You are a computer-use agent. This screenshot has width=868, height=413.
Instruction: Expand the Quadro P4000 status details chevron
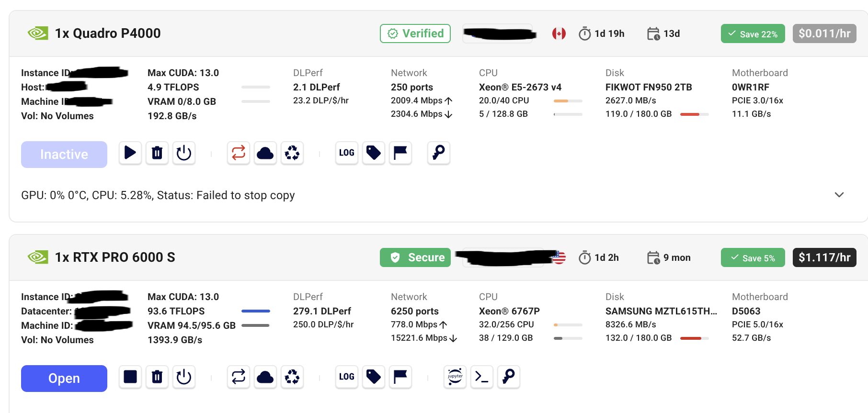[839, 195]
